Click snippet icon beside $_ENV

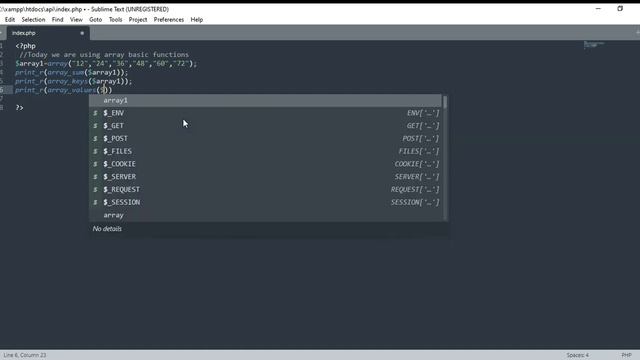coord(96,113)
